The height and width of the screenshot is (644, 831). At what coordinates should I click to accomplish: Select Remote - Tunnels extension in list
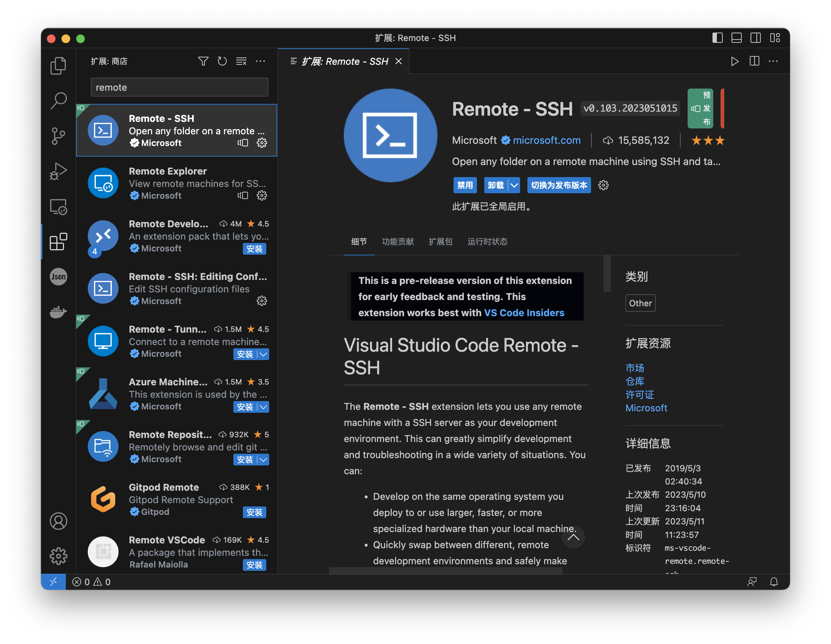tap(177, 341)
